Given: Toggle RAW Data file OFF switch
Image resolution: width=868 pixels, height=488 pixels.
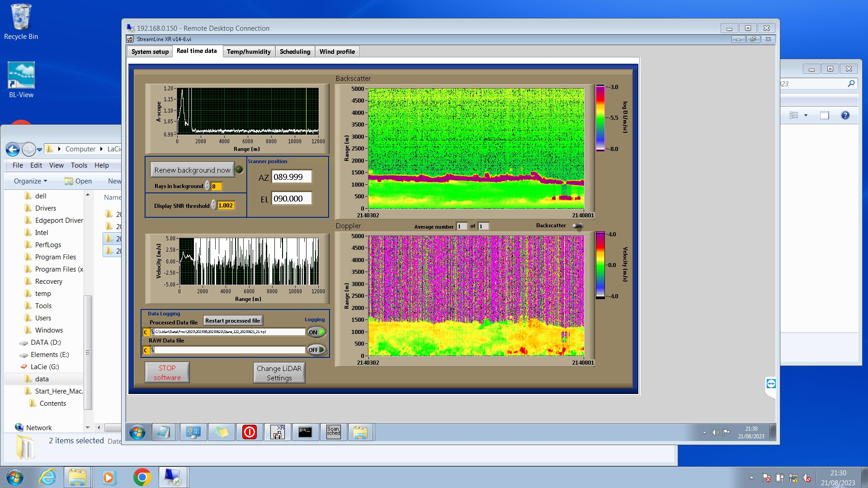Looking at the screenshot, I should 316,350.
